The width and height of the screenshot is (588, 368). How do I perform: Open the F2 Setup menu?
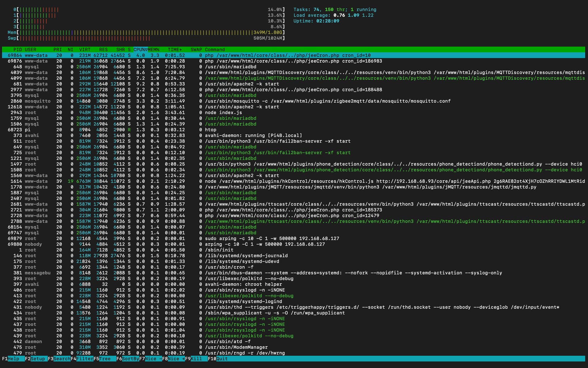[37, 358]
